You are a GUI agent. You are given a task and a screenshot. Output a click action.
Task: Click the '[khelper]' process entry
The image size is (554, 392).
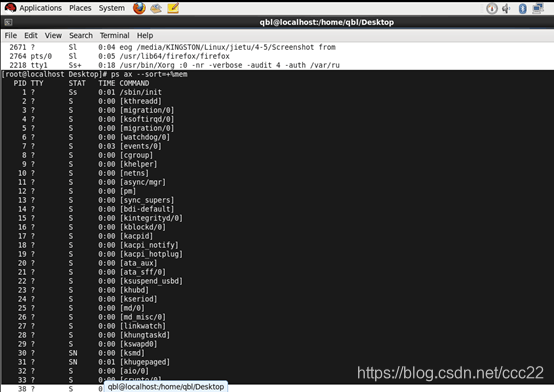(x=138, y=164)
